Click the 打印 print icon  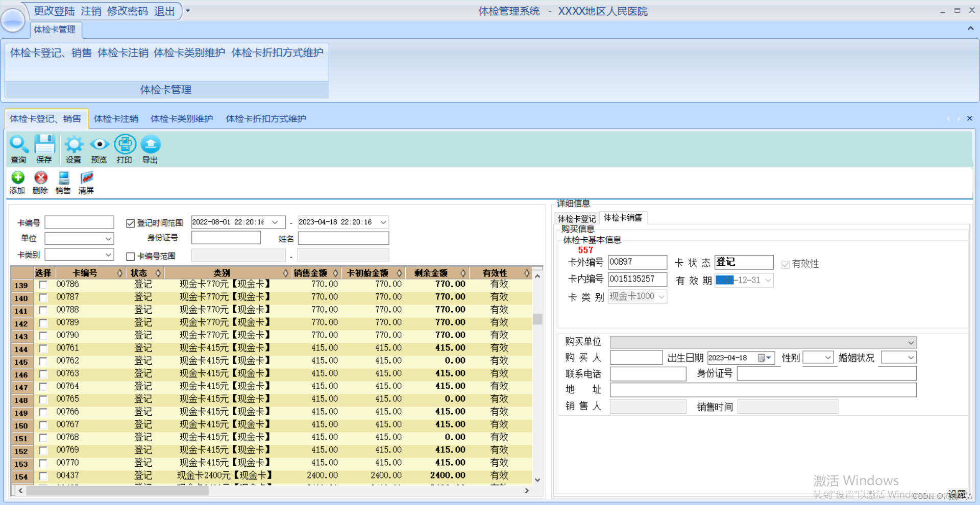pyautogui.click(x=125, y=144)
